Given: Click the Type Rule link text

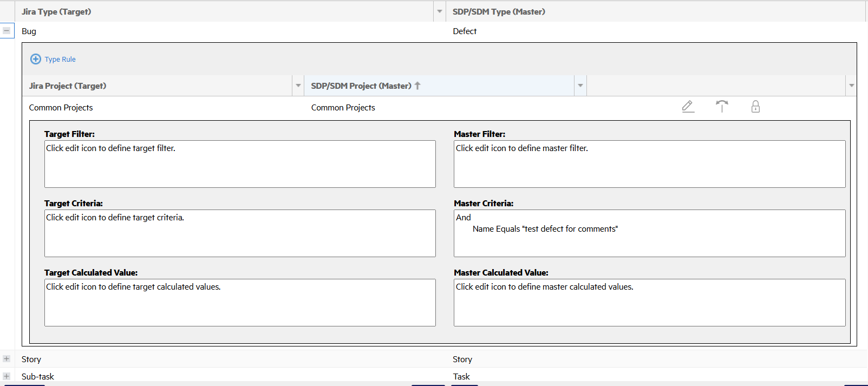Looking at the screenshot, I should tap(60, 60).
